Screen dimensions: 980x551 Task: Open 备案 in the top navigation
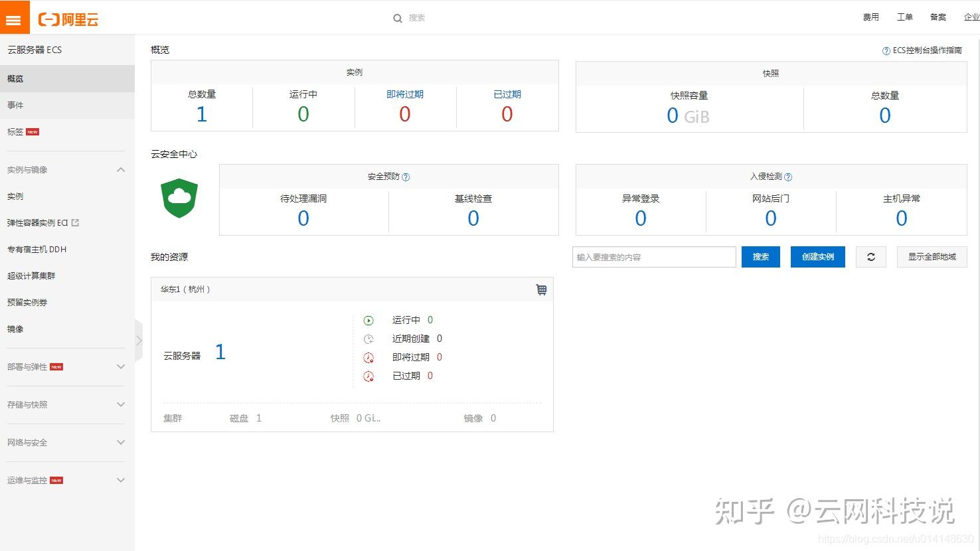tap(938, 17)
